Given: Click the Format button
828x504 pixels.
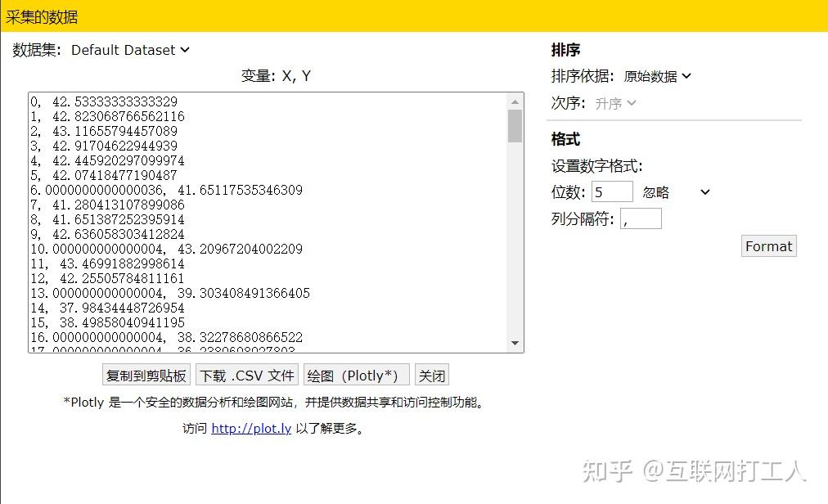Looking at the screenshot, I should pos(767,245).
